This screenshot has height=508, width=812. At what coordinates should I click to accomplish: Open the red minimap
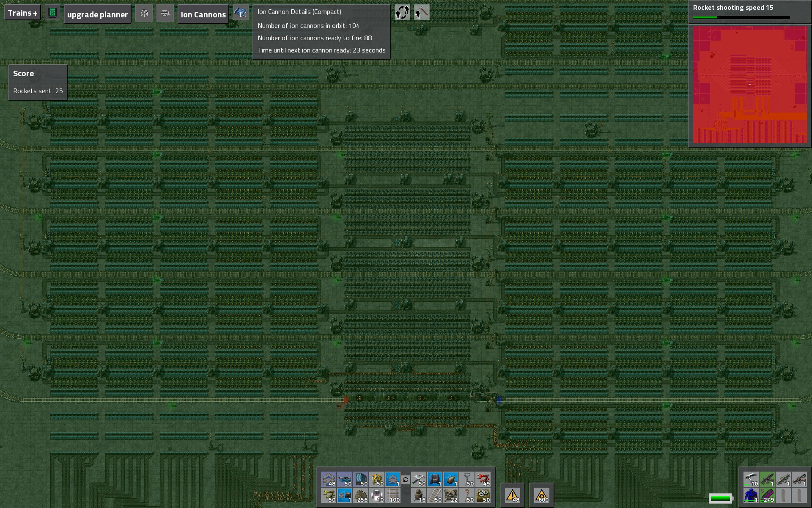(750, 85)
